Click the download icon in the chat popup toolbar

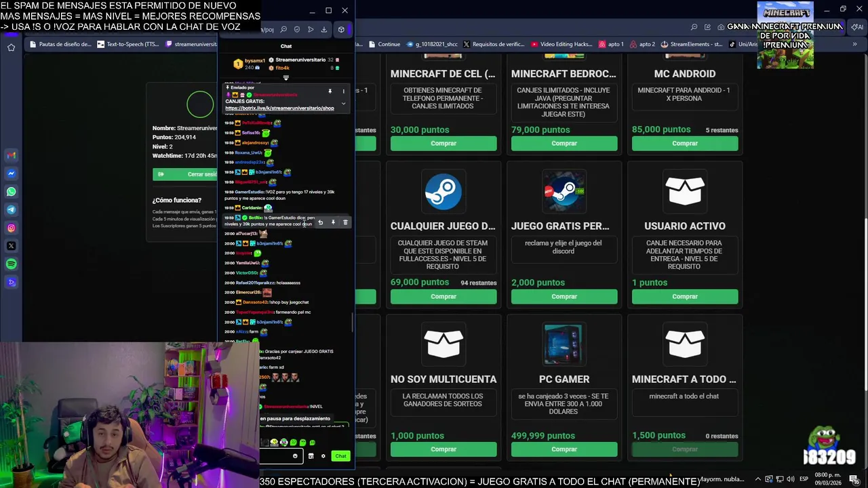pos(324,29)
